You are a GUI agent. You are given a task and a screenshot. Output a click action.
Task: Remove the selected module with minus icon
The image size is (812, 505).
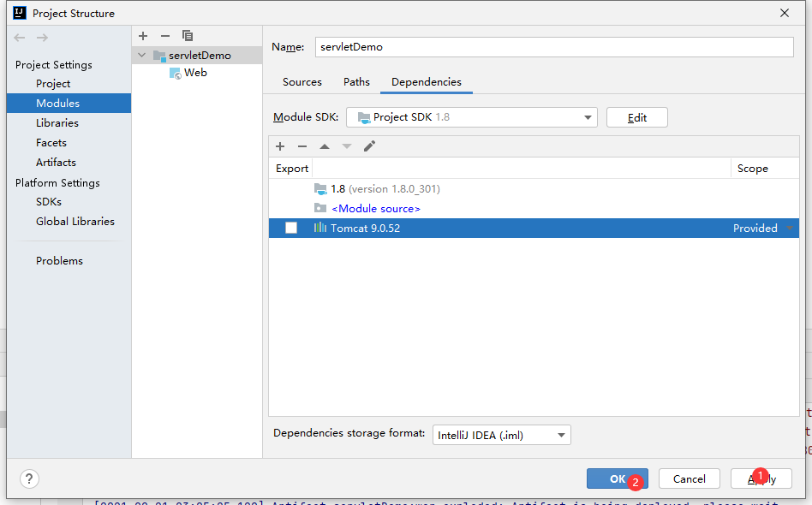tap(165, 36)
